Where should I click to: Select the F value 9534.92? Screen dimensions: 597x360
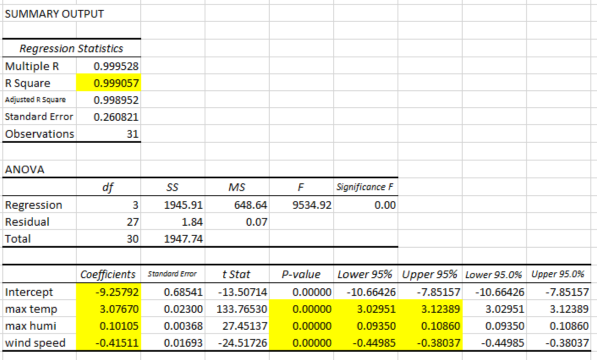(x=312, y=205)
